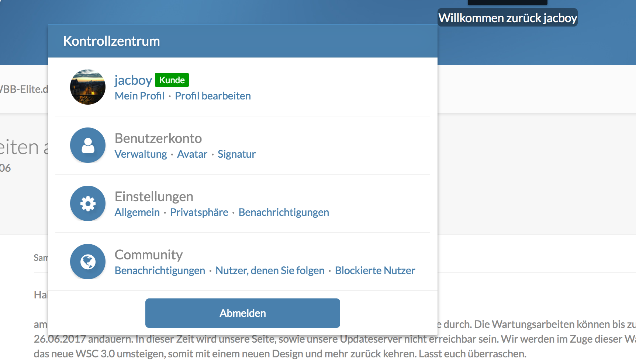The height and width of the screenshot is (364, 636).
Task: Click the Einstellungen gear icon
Action: pyautogui.click(x=88, y=203)
